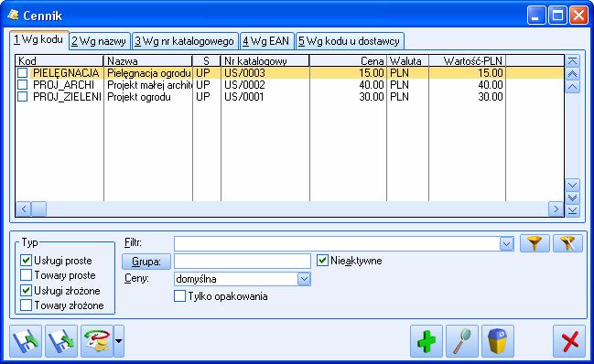This screenshot has width=594, height=364.
Task: Enable Tylko opakowania checkbox
Action: pyautogui.click(x=179, y=296)
